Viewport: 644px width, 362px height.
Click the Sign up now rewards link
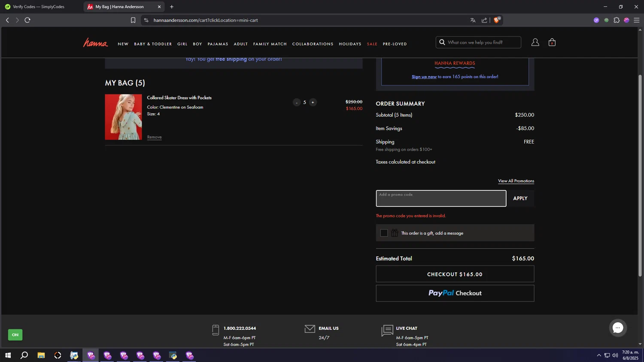click(x=424, y=77)
